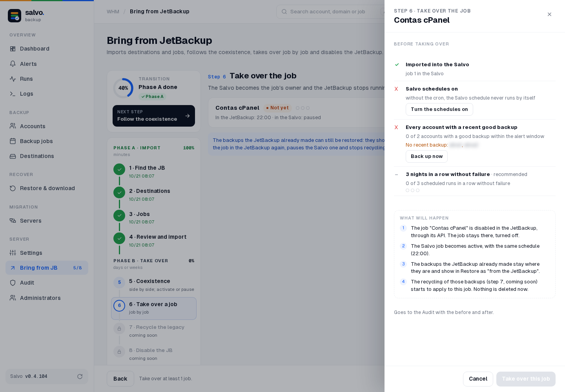
Task: Click the refresh icon beside version v0.4.104
Action: pyautogui.click(x=80, y=376)
